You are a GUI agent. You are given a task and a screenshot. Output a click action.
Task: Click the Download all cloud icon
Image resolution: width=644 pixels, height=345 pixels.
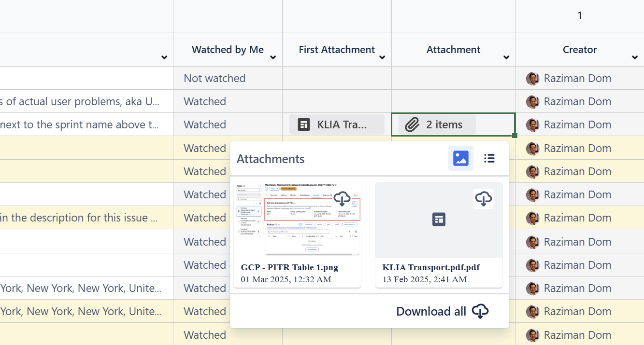[x=480, y=311]
